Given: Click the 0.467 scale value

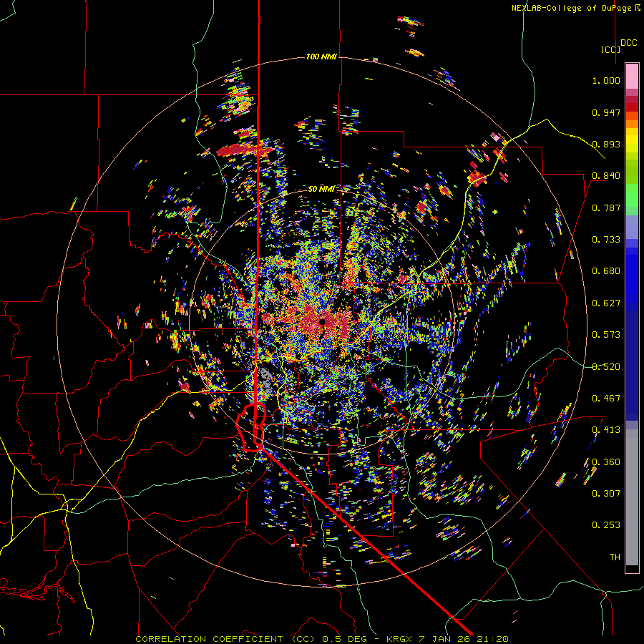Looking at the screenshot, I should pyautogui.click(x=606, y=399).
